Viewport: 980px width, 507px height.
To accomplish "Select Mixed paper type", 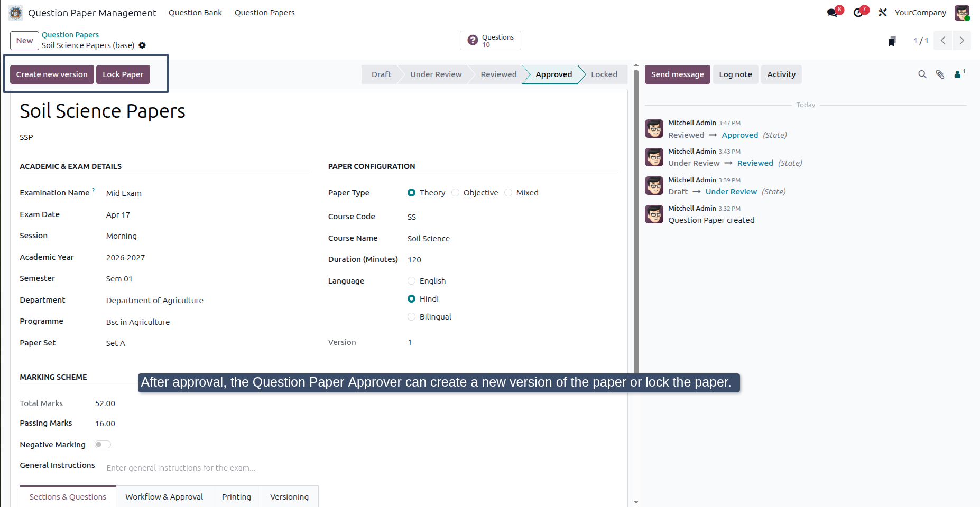I will pos(508,193).
